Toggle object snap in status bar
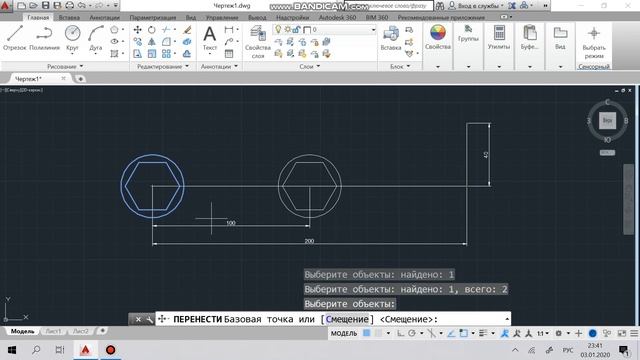Screen dimensions: 640x360 click(464, 333)
